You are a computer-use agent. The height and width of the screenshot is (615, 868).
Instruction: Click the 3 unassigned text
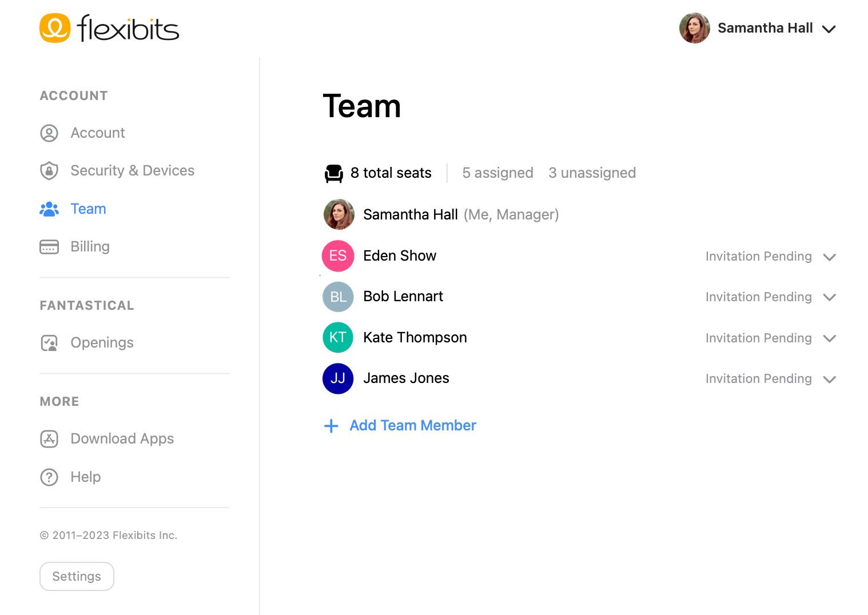point(592,173)
